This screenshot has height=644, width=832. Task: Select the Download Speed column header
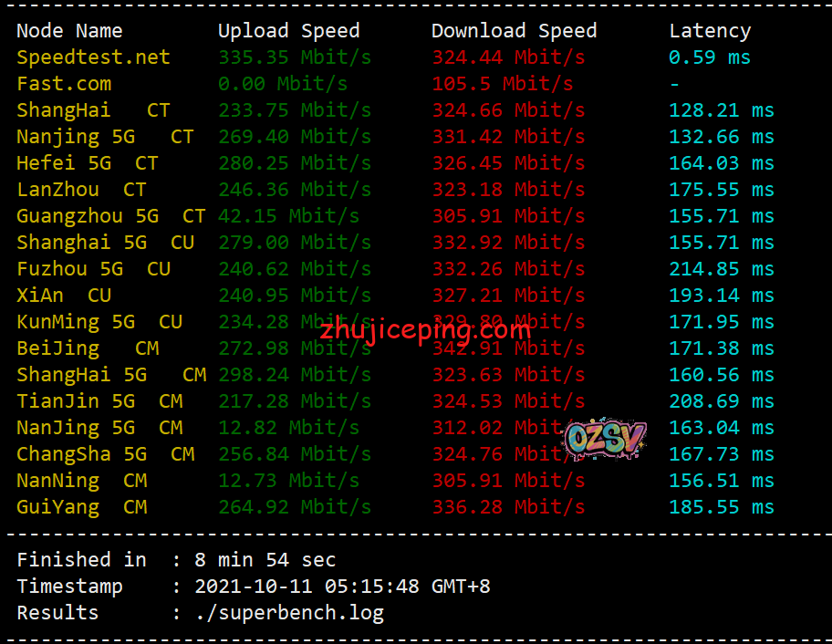pyautogui.click(x=514, y=31)
